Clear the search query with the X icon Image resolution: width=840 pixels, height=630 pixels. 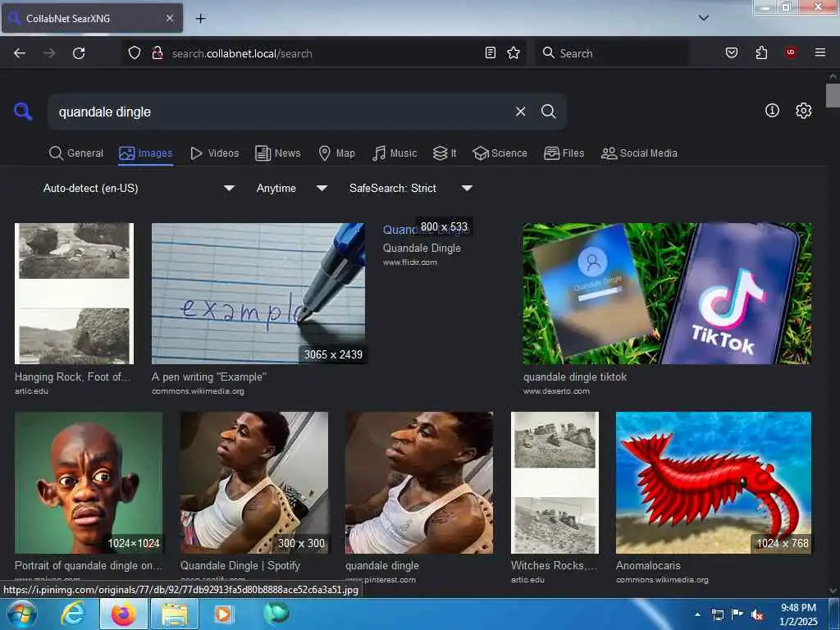pyautogui.click(x=520, y=112)
